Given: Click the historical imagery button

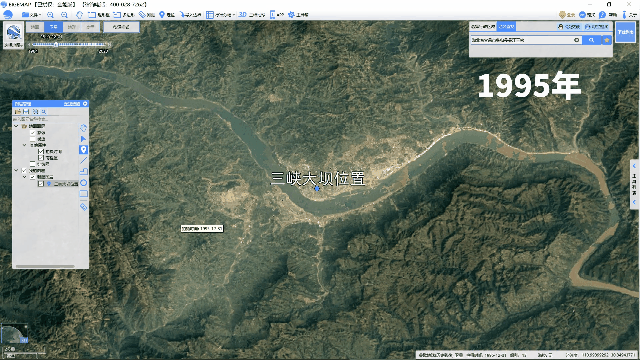Looking at the screenshot, I should [x=121, y=27].
